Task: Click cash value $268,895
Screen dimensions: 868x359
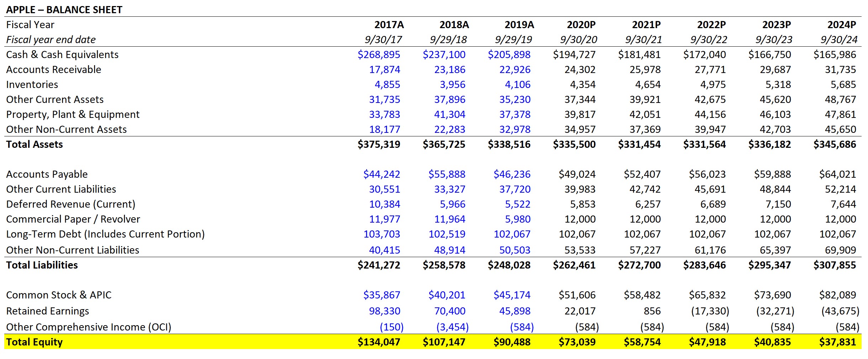Action: 379,54
